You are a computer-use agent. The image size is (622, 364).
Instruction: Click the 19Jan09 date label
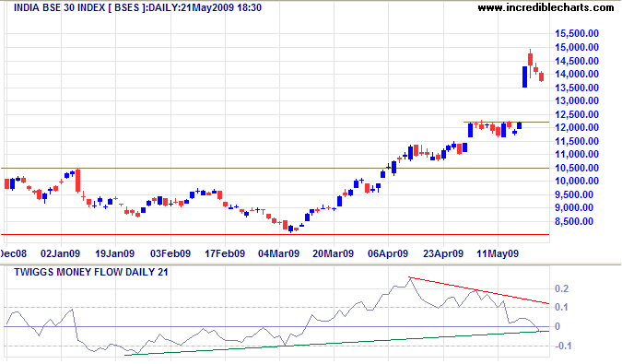pos(115,253)
